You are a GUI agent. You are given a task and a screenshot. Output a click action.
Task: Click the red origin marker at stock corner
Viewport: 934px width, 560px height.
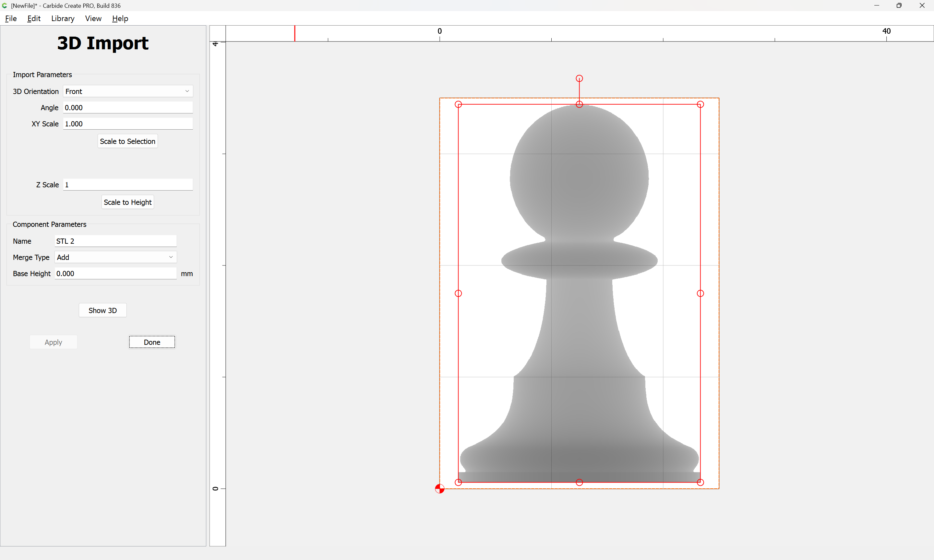pyautogui.click(x=439, y=489)
